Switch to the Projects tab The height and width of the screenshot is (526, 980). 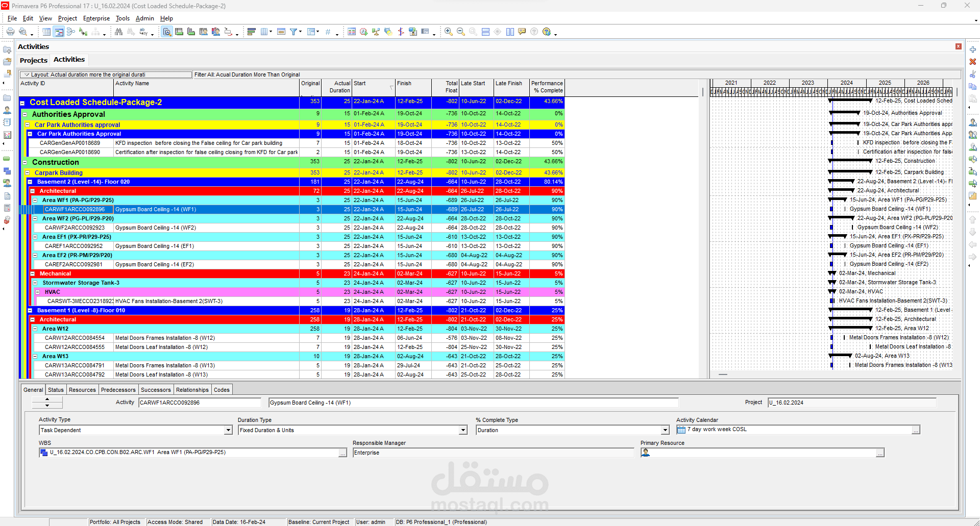[x=34, y=60]
